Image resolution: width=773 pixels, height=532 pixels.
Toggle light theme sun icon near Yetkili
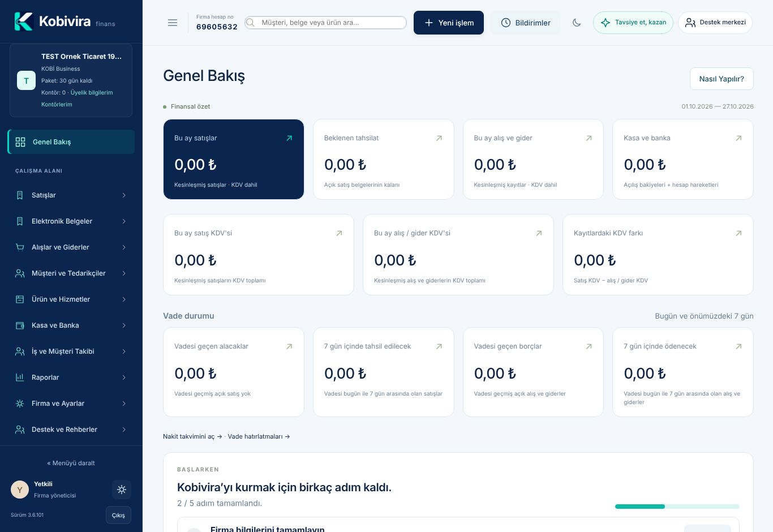(122, 490)
